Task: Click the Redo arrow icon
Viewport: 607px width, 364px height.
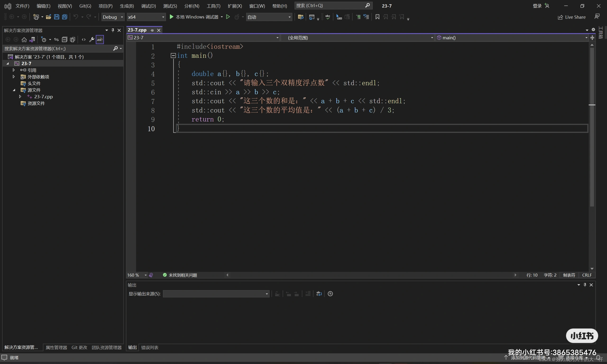Action: 89,17
